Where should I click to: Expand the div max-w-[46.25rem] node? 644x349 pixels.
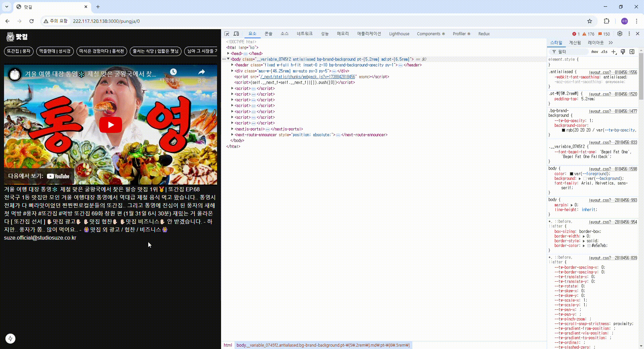point(232,71)
